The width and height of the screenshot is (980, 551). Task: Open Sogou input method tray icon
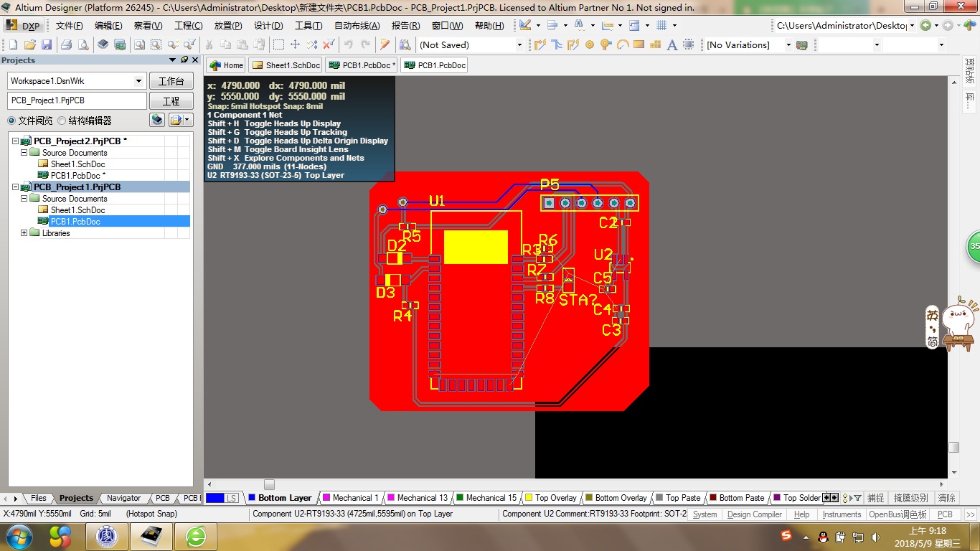click(x=787, y=537)
